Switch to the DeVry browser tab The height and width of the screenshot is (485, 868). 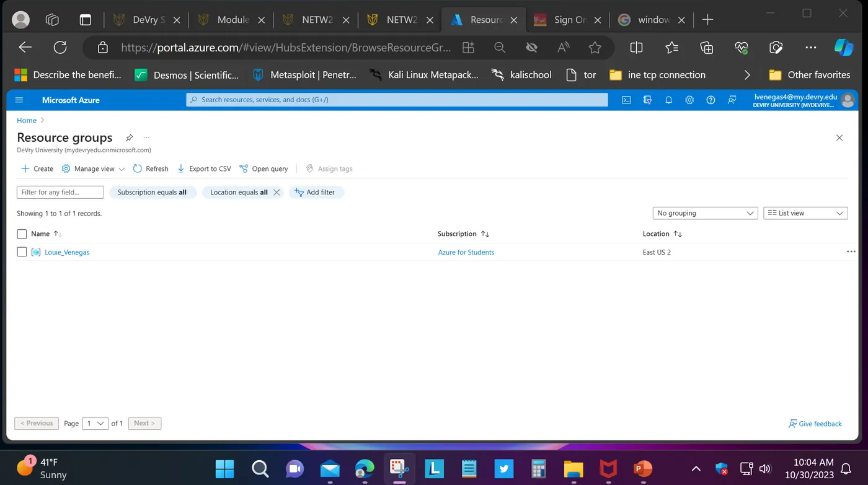pos(147,20)
